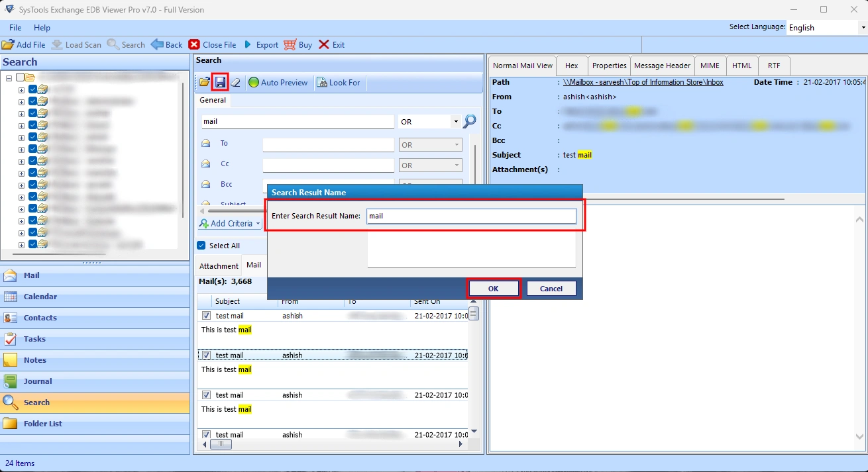Image resolution: width=868 pixels, height=472 pixels.
Task: View Notes from the navigation pane
Action: 95,360
